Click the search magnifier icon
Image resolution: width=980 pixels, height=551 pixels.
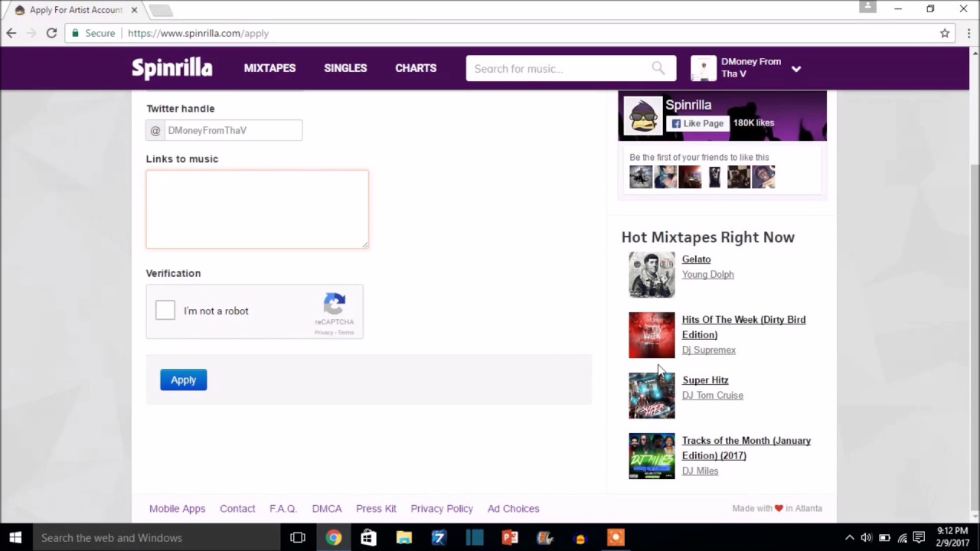[x=658, y=68]
